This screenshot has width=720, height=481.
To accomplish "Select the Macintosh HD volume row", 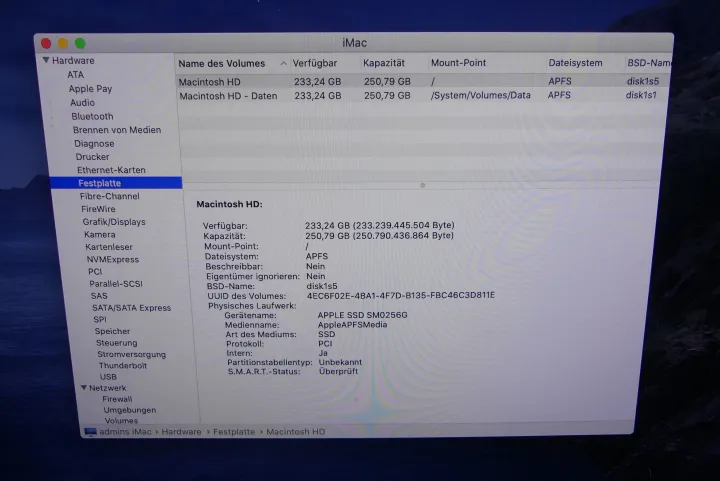I will (x=422, y=81).
